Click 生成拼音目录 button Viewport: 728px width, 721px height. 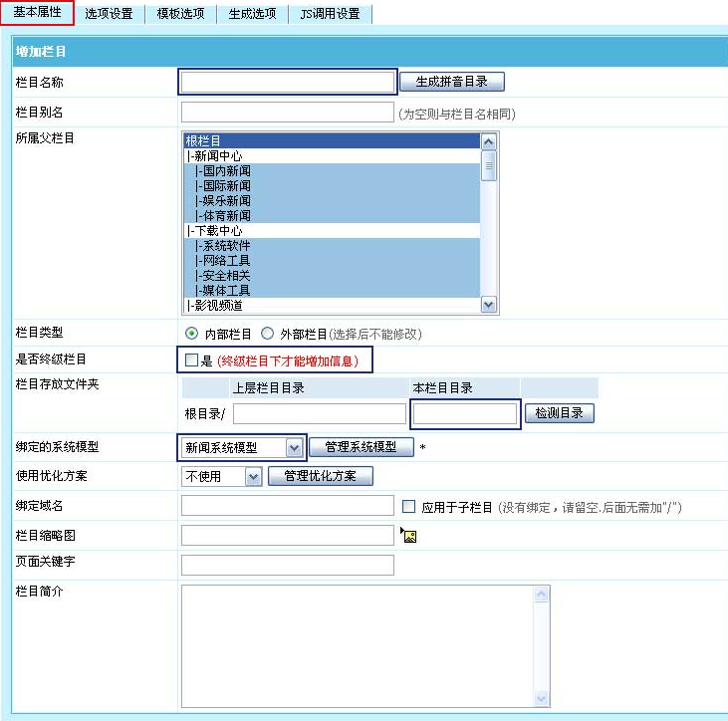(452, 82)
